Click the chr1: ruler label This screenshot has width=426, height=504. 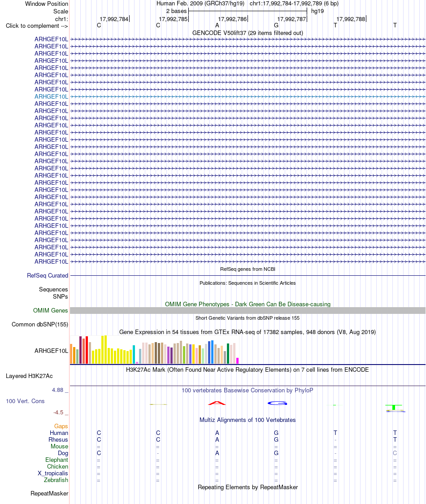click(61, 19)
